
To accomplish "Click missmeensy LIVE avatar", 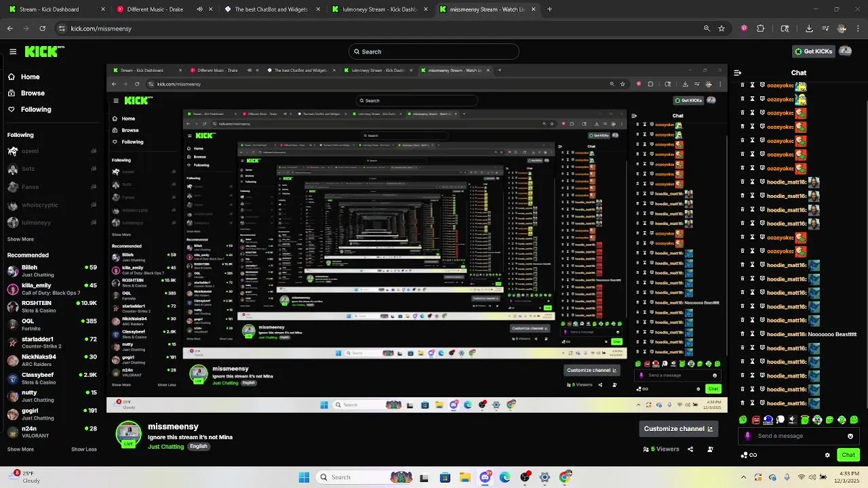I will click(x=129, y=434).
